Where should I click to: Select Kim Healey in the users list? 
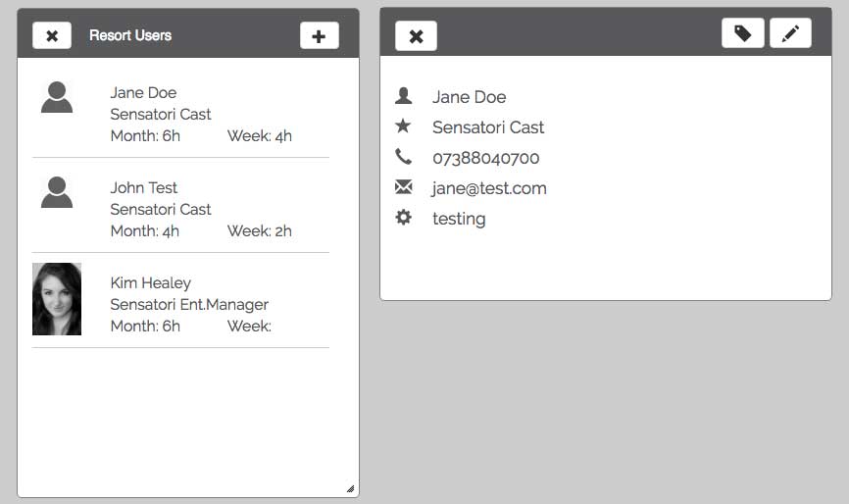[151, 283]
